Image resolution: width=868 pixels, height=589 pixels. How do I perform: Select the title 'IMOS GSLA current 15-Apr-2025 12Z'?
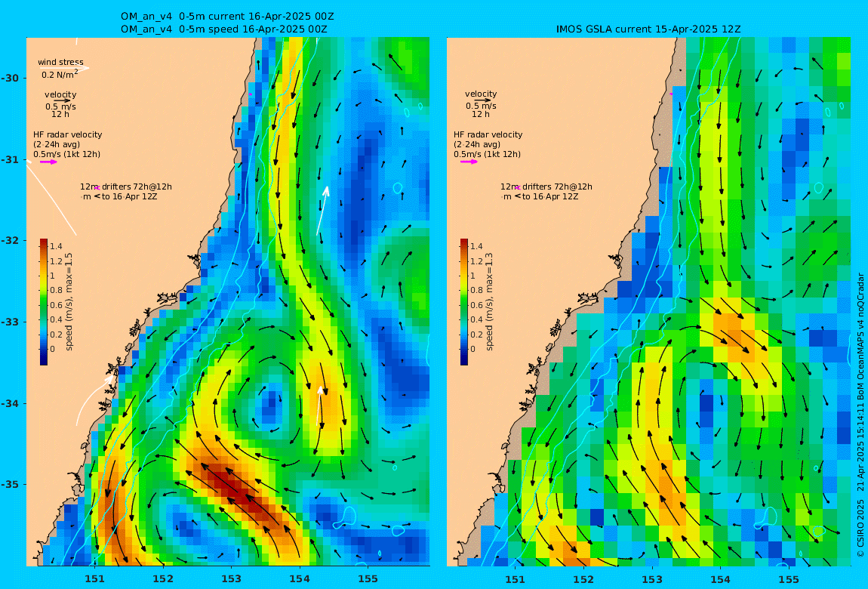(648, 29)
